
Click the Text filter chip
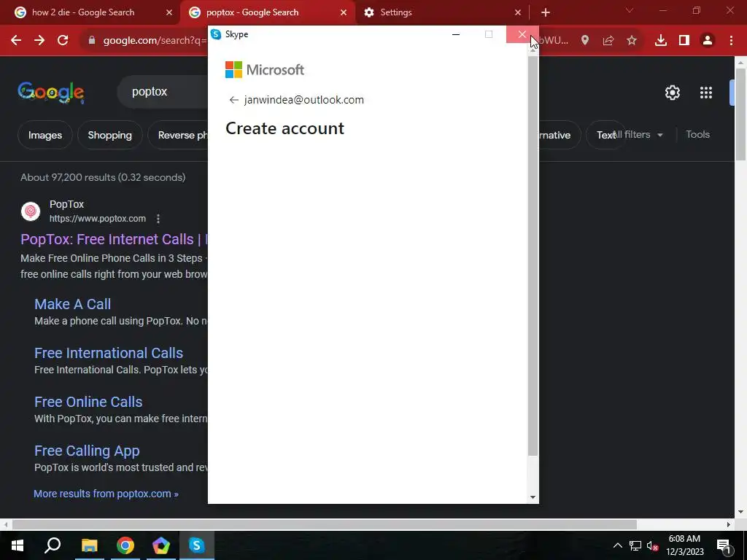[605, 135]
